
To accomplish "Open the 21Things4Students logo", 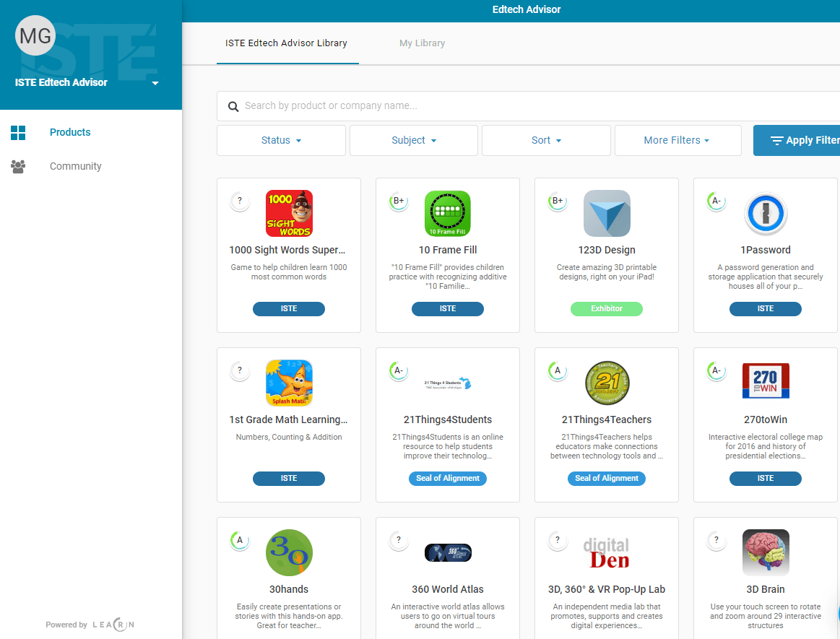I will point(448,383).
